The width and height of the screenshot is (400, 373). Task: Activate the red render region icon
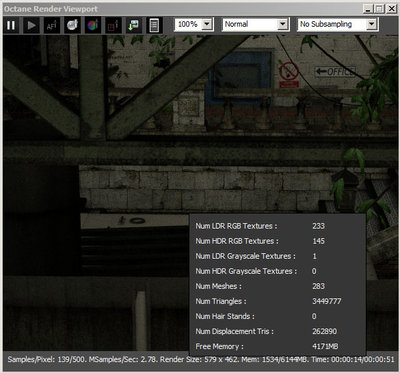click(113, 25)
